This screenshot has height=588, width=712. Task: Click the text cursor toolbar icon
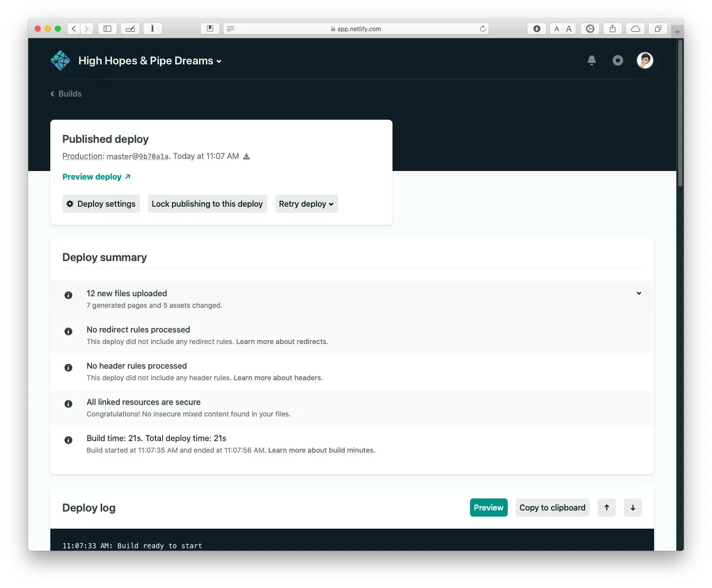(152, 29)
